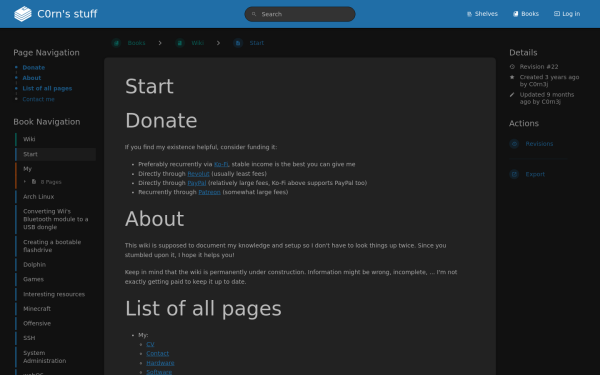Open the Hardware page link

tap(160, 363)
